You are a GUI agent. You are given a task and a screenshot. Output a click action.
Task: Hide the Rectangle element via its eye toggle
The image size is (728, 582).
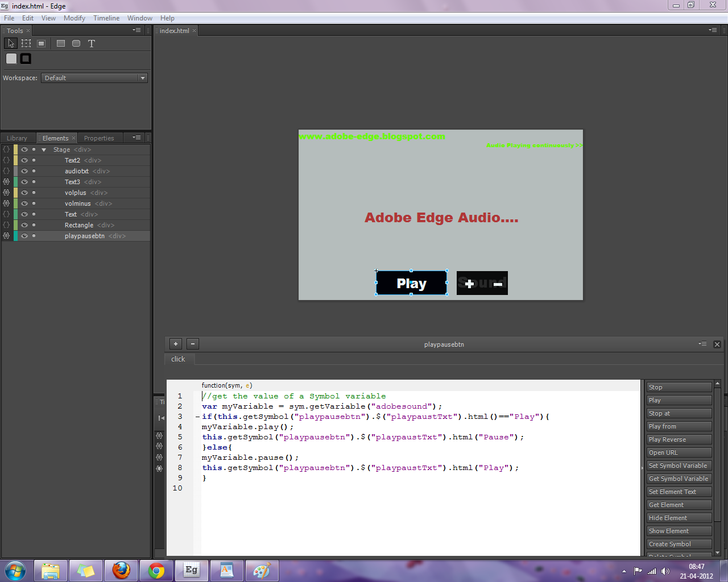(x=24, y=225)
